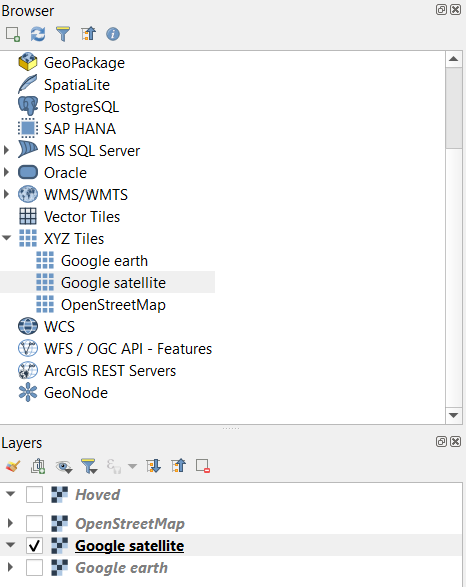Collapse all items in Browser toolbar
The height and width of the screenshot is (587, 466).
[x=88, y=34]
